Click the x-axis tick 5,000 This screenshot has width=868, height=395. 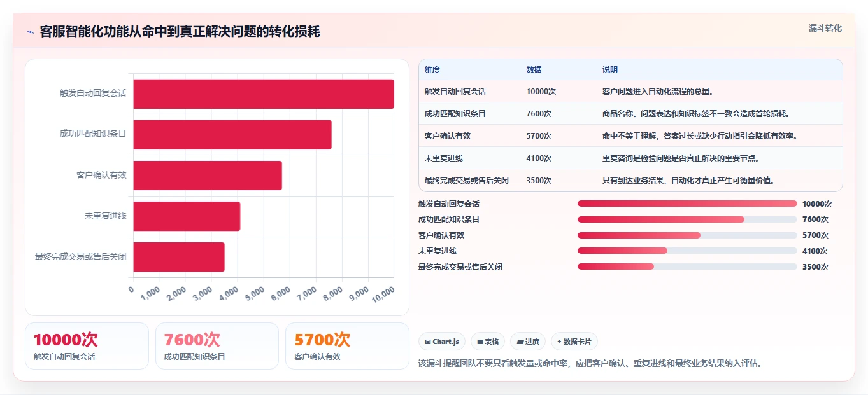point(254,293)
